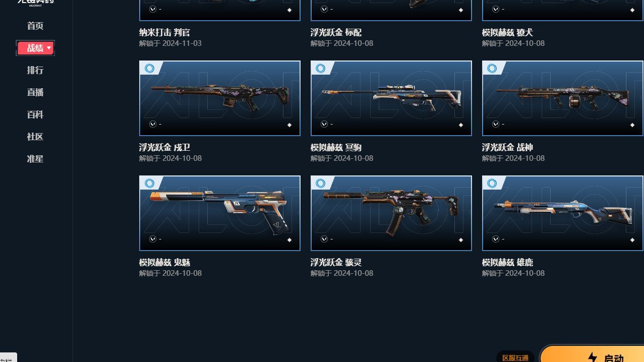Open the 准星 sidebar item
This screenshot has width=644, height=362.
coord(35,159)
